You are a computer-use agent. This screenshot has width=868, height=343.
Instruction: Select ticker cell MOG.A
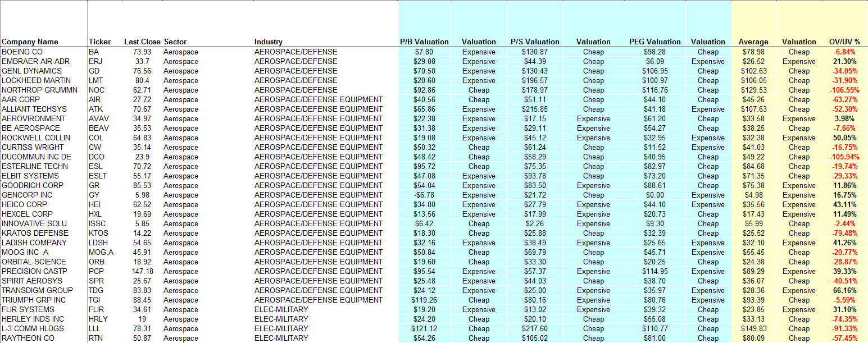[x=101, y=252]
